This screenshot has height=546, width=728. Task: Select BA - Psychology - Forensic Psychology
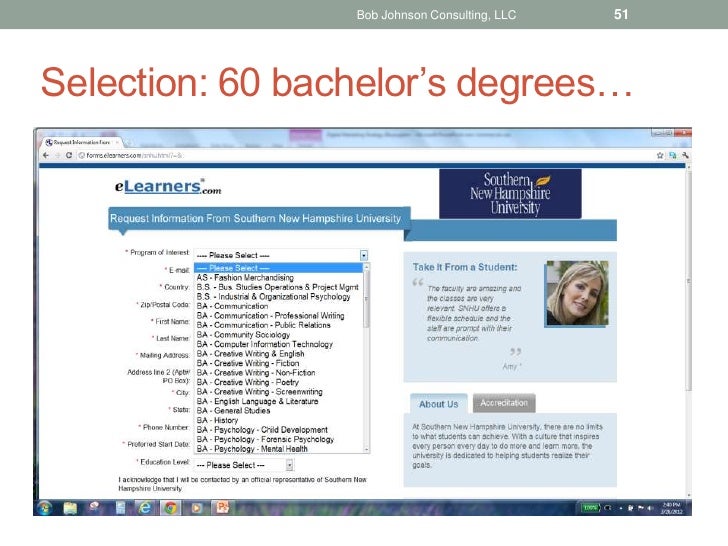[279, 439]
